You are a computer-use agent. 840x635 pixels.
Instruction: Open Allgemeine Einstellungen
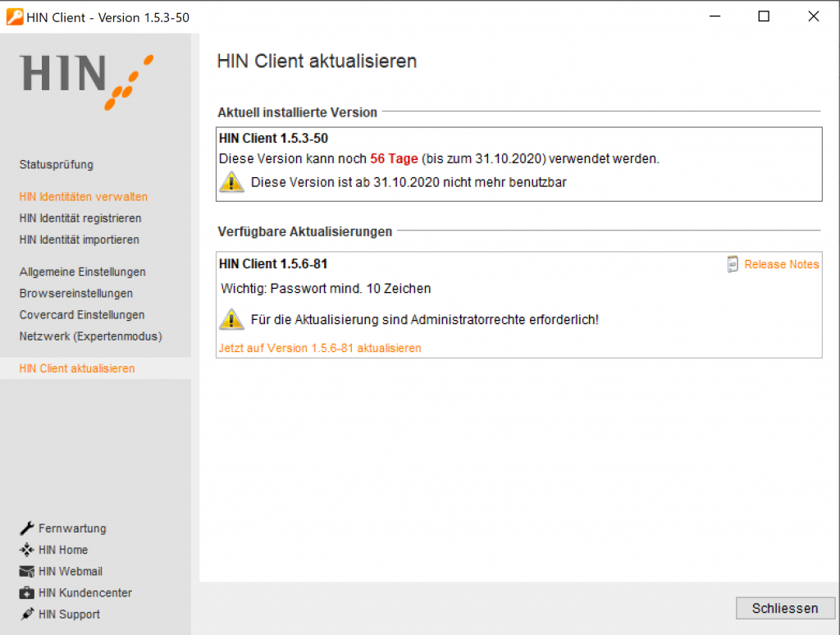click(x=83, y=272)
